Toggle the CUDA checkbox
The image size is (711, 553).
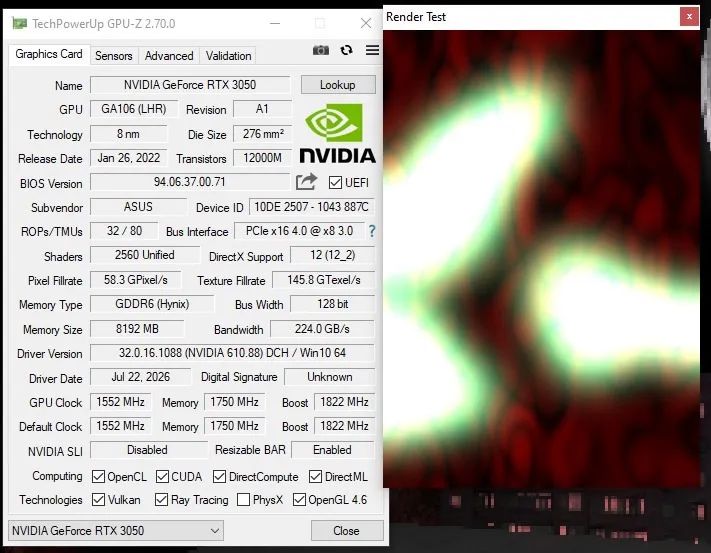pos(162,476)
